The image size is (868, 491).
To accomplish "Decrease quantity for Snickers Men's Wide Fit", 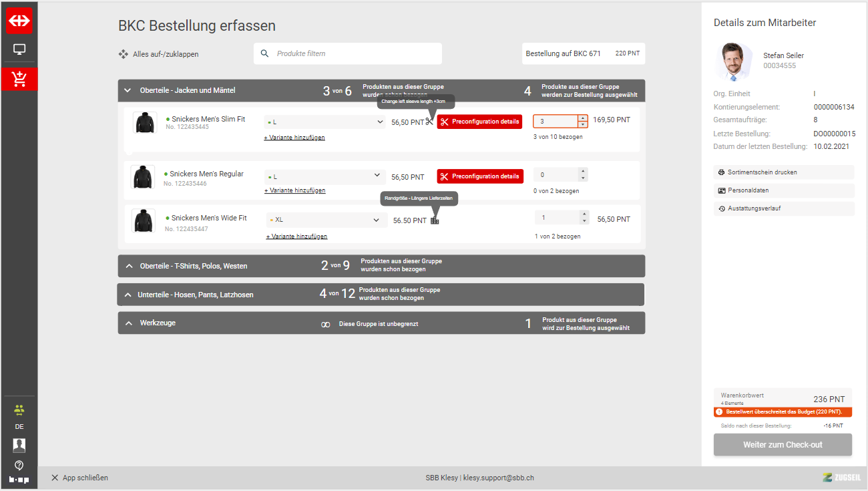I will coord(584,221).
